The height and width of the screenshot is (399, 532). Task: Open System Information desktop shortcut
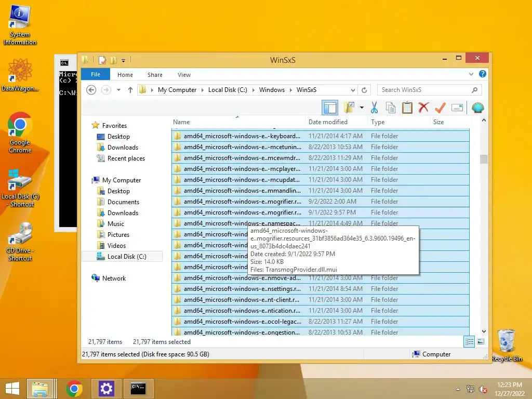coord(20,25)
